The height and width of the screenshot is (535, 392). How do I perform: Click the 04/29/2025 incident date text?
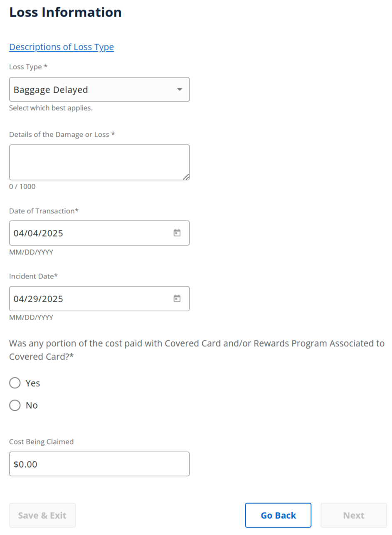[38, 299]
